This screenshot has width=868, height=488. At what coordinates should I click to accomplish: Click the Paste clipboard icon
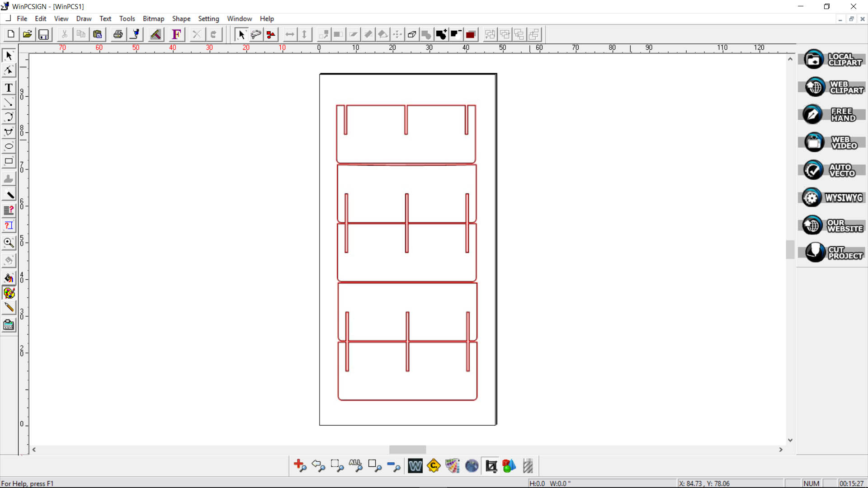point(97,34)
